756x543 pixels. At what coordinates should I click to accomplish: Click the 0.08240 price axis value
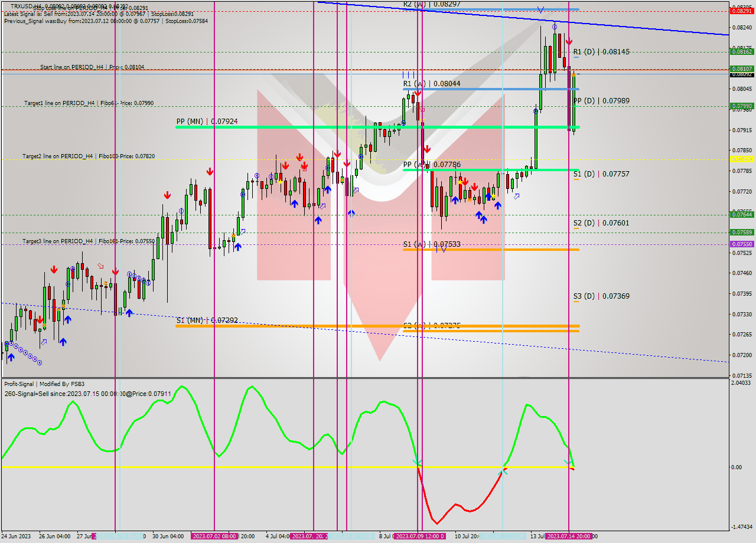coord(741,28)
